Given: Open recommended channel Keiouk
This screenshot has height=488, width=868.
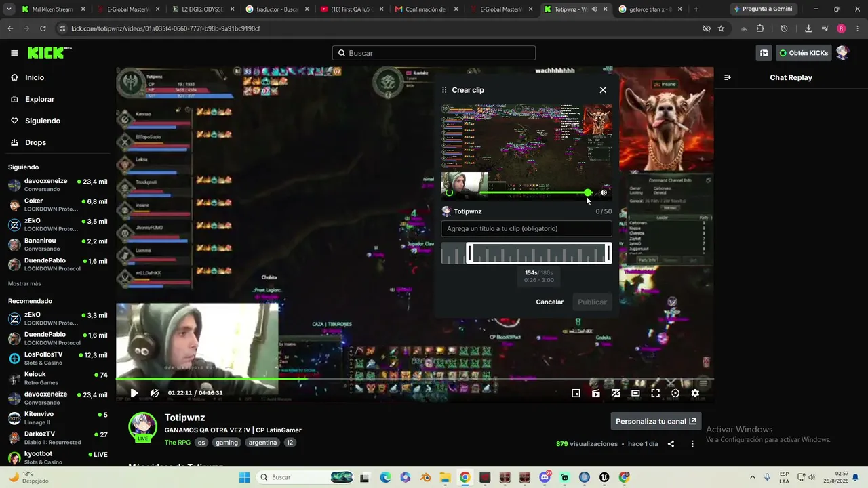Looking at the screenshot, I should click(57, 378).
